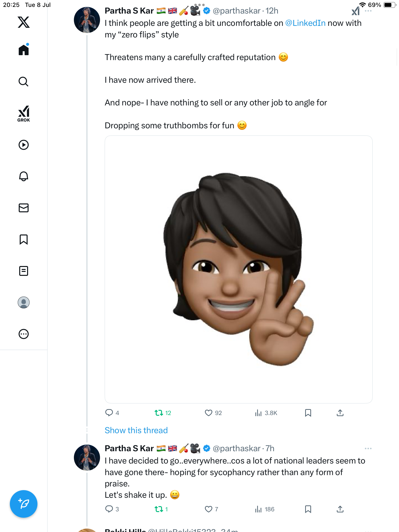
Task: Open Bookmarks in the sidebar
Action: tap(24, 239)
